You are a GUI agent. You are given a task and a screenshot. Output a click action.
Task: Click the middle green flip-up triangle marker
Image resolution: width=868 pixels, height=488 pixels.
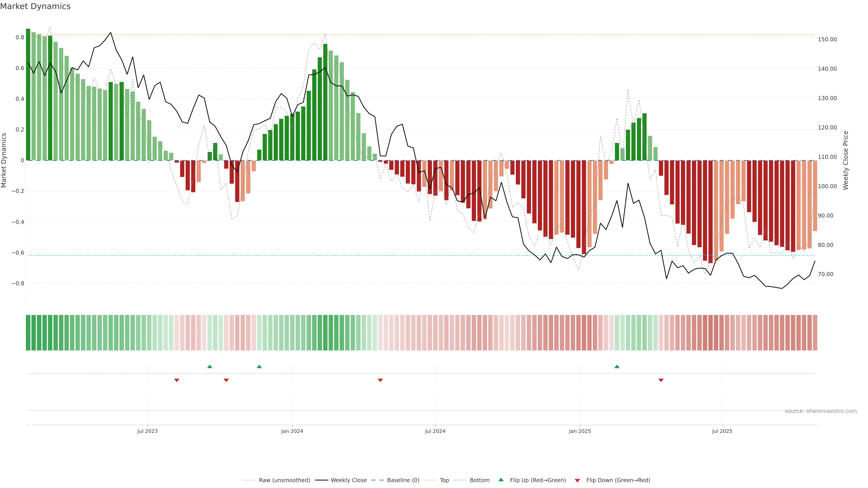click(259, 366)
